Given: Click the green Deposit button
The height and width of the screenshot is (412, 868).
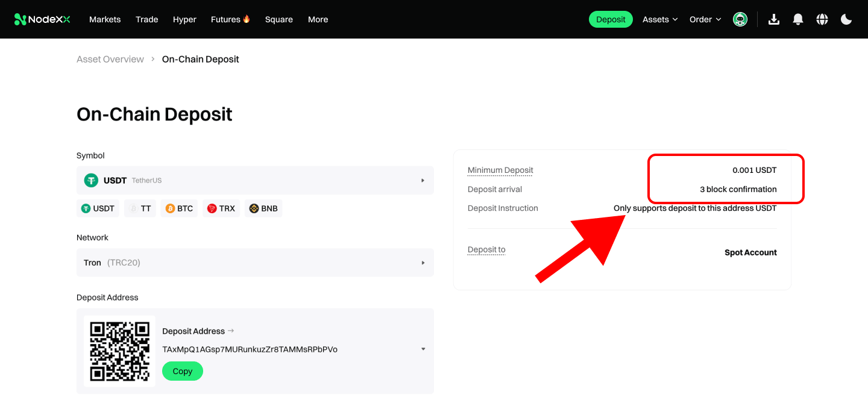Looking at the screenshot, I should point(611,19).
